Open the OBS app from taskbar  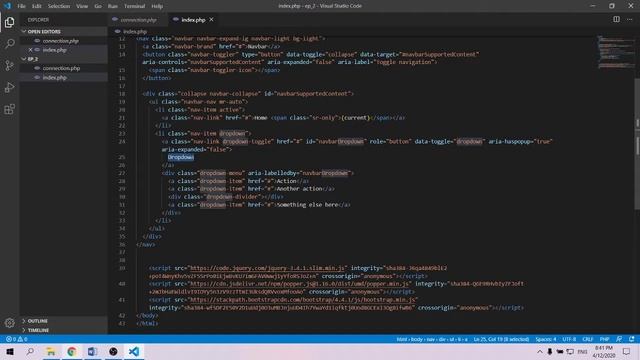coord(113,351)
